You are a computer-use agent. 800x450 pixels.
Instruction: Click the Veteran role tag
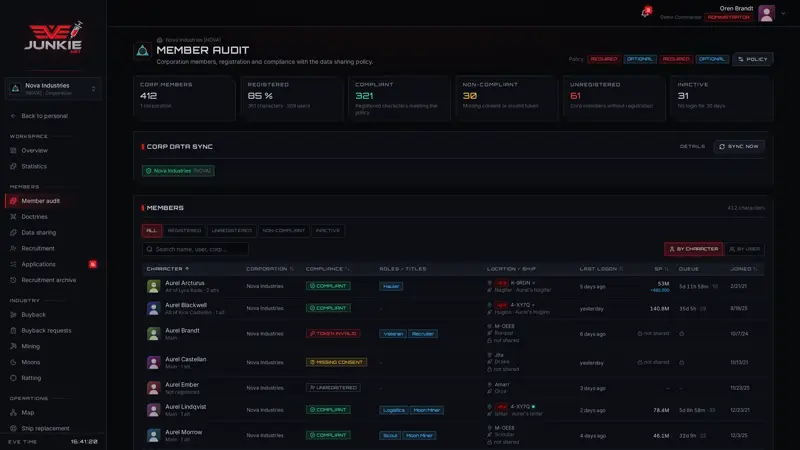pyautogui.click(x=393, y=334)
